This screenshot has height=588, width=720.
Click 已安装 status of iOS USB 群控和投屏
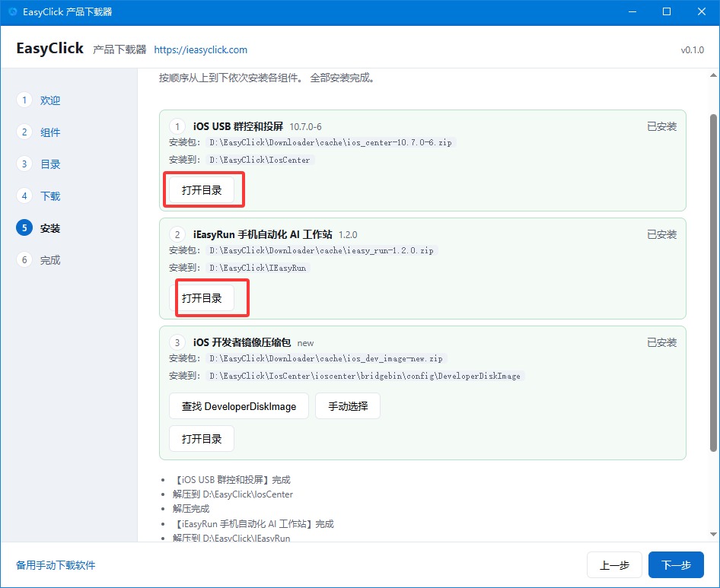click(661, 126)
